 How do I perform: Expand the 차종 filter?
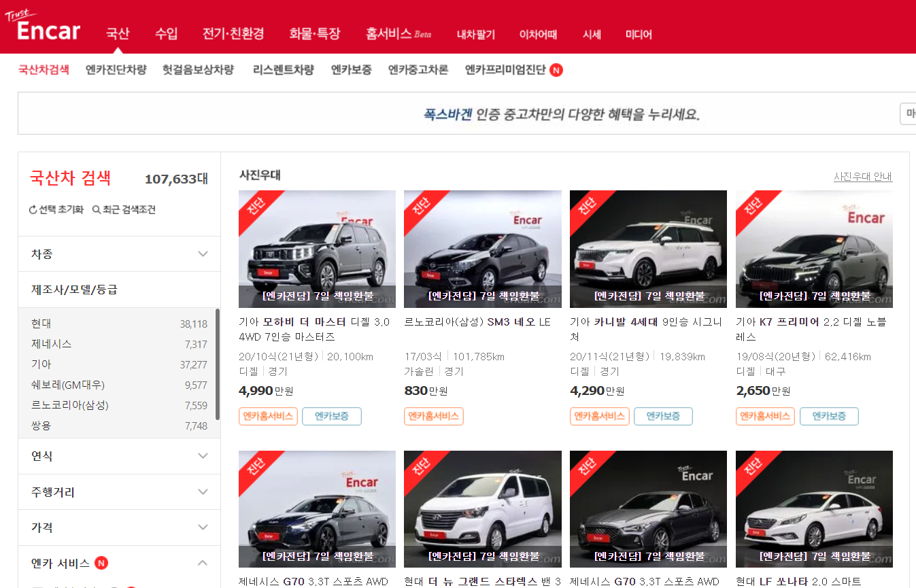coord(119,254)
